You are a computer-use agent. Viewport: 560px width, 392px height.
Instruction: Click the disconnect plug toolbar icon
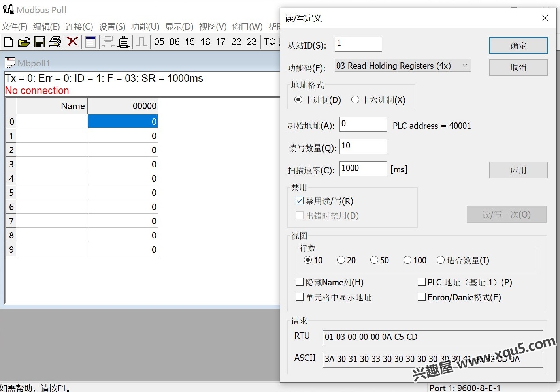[124, 41]
